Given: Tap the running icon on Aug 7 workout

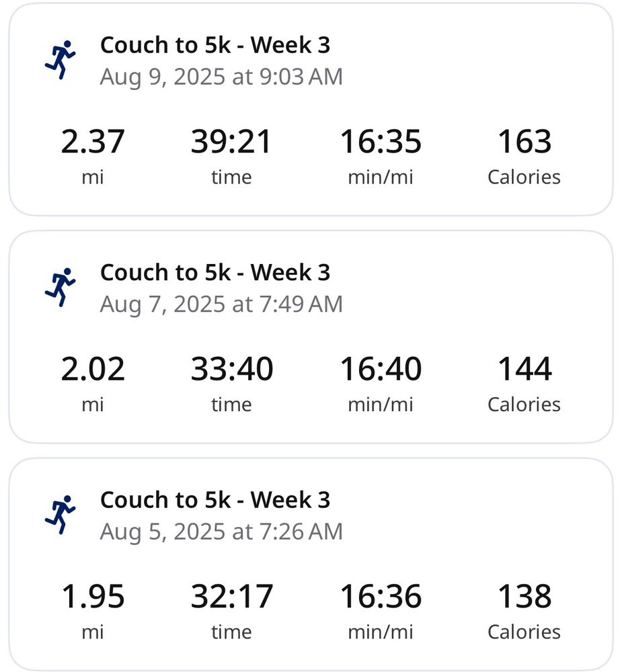Looking at the screenshot, I should coord(60,287).
